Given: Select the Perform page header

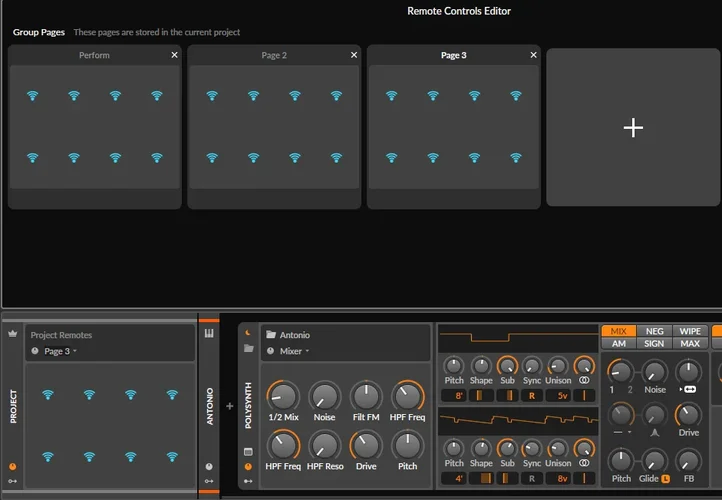Looking at the screenshot, I should click(x=94, y=56).
